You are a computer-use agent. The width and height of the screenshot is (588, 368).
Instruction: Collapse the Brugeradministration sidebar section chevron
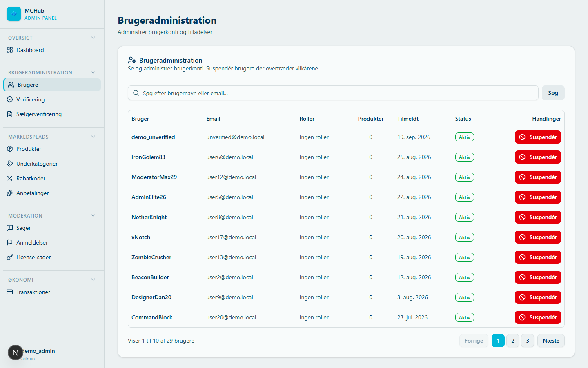pyautogui.click(x=93, y=72)
